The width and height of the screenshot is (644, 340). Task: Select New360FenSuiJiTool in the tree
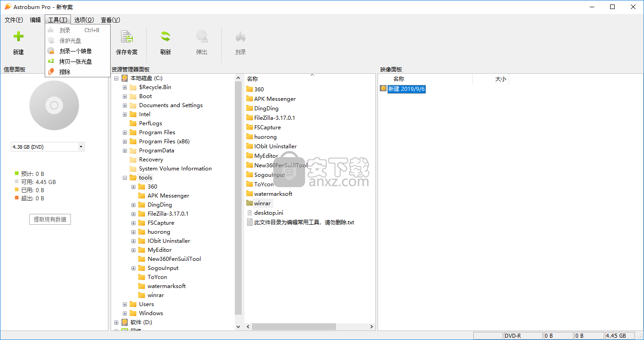[x=174, y=259]
